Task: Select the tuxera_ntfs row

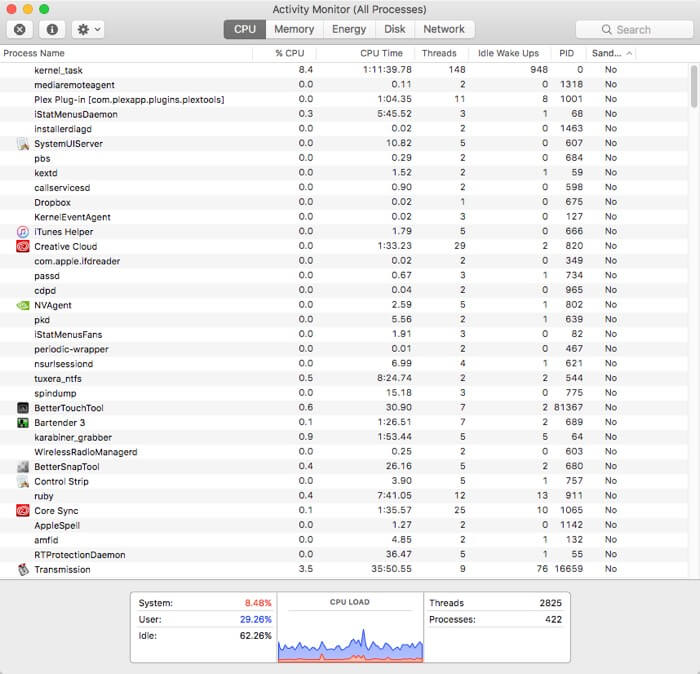Action: (x=344, y=379)
